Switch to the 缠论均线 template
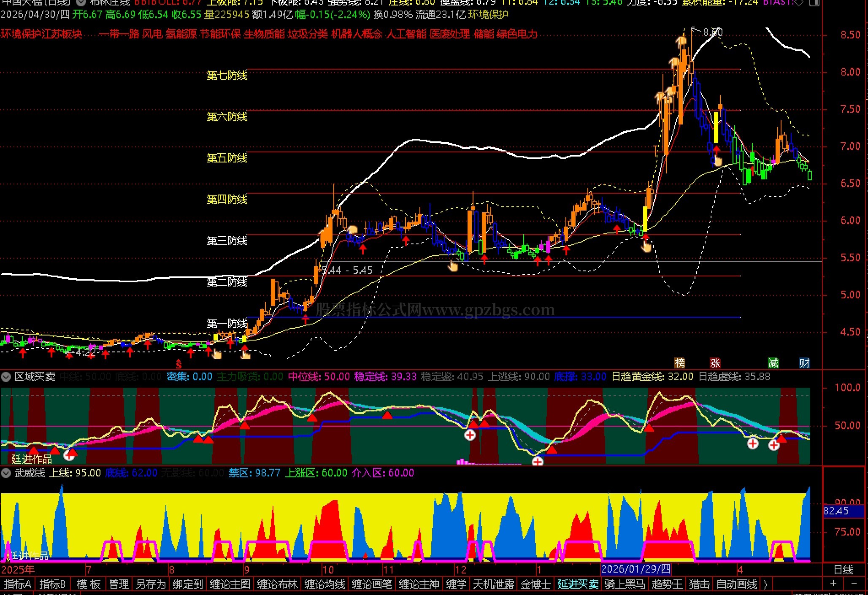The width and height of the screenshot is (868, 595). pyautogui.click(x=324, y=584)
